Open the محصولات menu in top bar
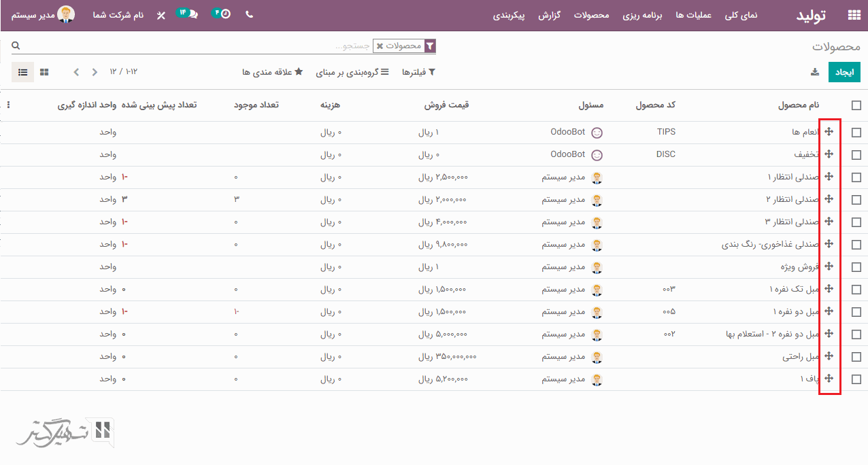868x465 pixels. [591, 15]
